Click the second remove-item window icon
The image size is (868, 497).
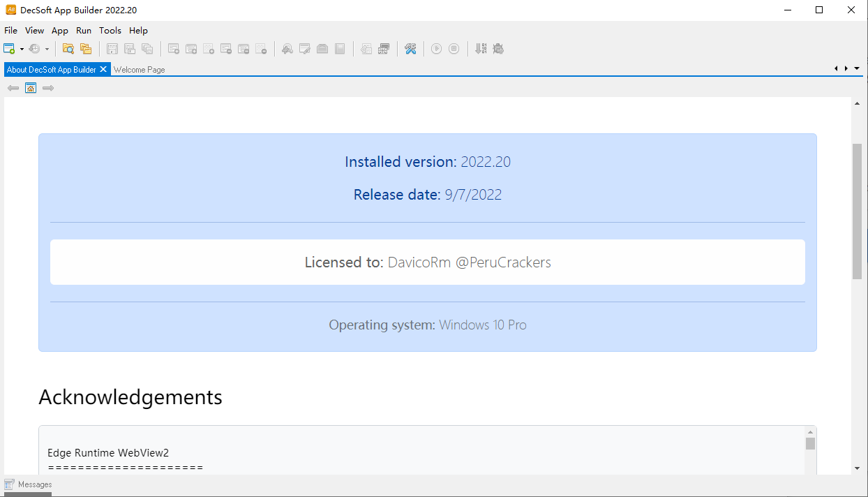point(244,49)
